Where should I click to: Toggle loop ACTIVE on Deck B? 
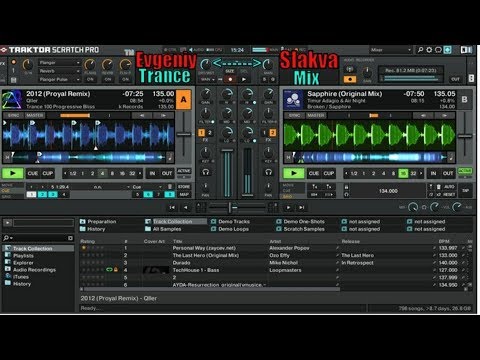coord(465,171)
